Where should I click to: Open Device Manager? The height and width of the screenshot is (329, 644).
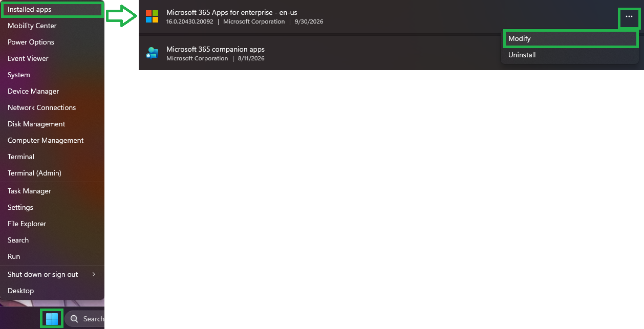pos(52,91)
